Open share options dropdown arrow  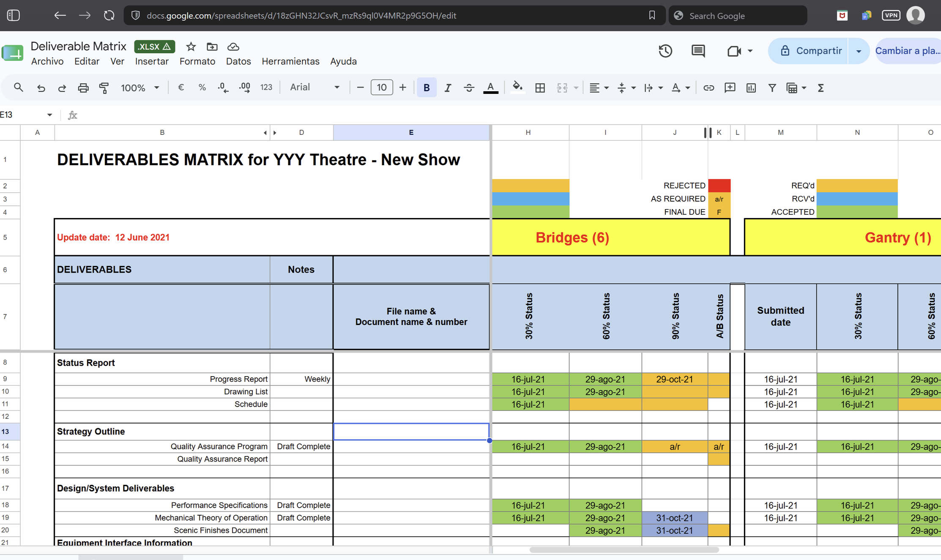(x=859, y=51)
